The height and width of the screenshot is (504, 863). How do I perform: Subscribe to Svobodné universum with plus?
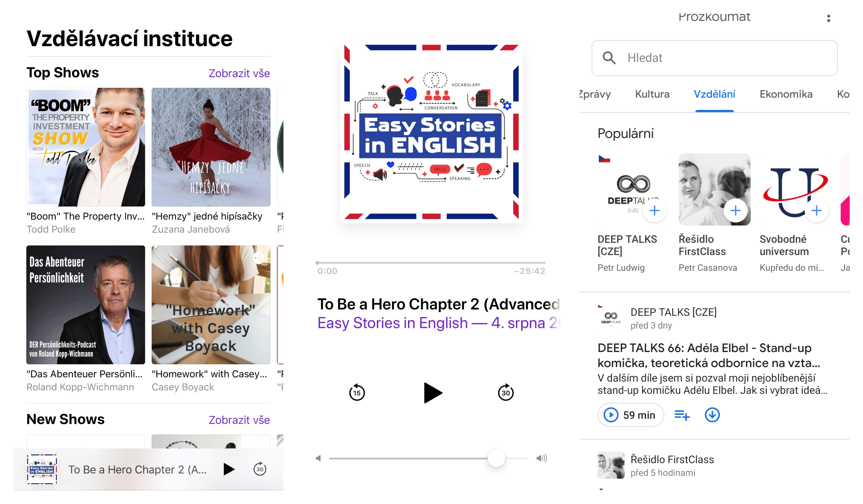coord(816,210)
